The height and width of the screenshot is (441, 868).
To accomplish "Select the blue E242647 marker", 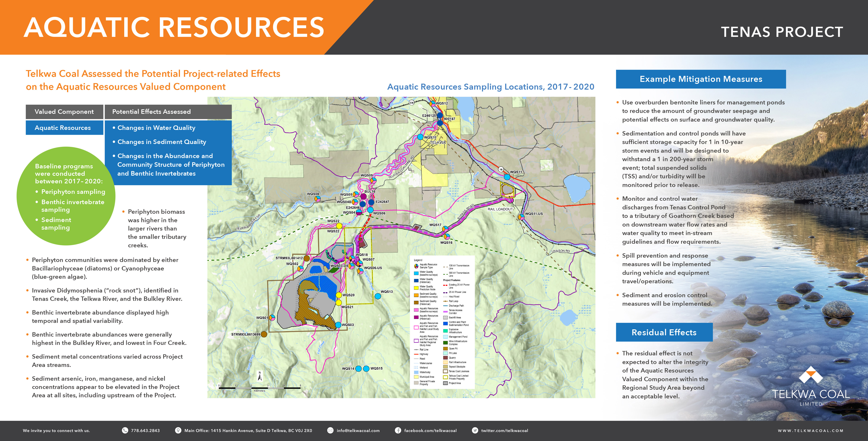I will point(371,202).
